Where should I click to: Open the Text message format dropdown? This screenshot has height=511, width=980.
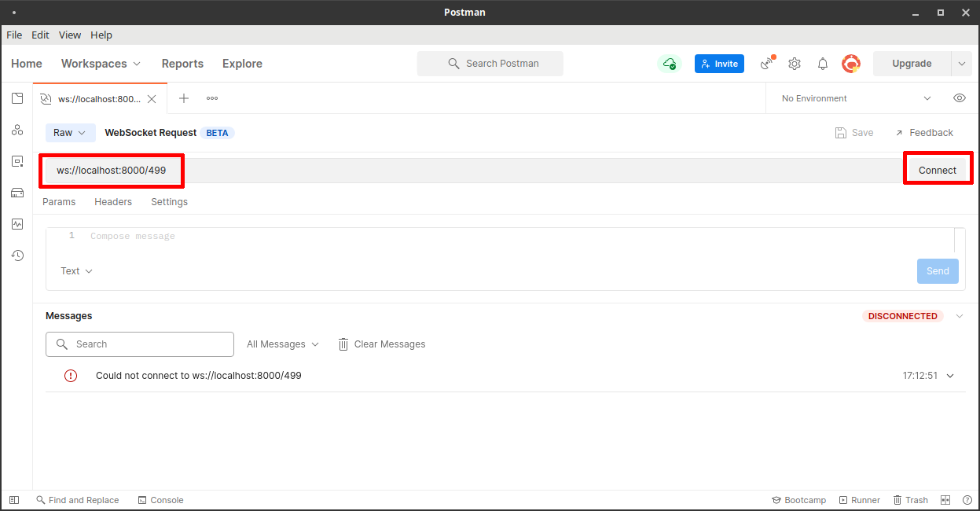pos(77,271)
